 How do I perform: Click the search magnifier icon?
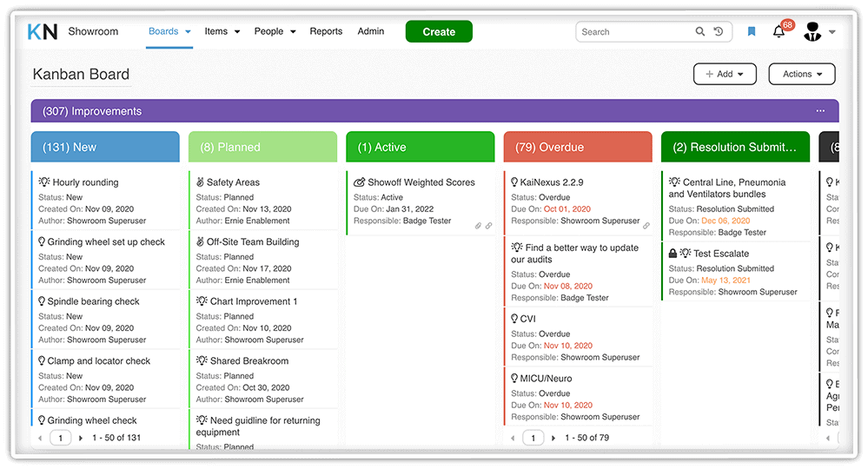point(700,32)
